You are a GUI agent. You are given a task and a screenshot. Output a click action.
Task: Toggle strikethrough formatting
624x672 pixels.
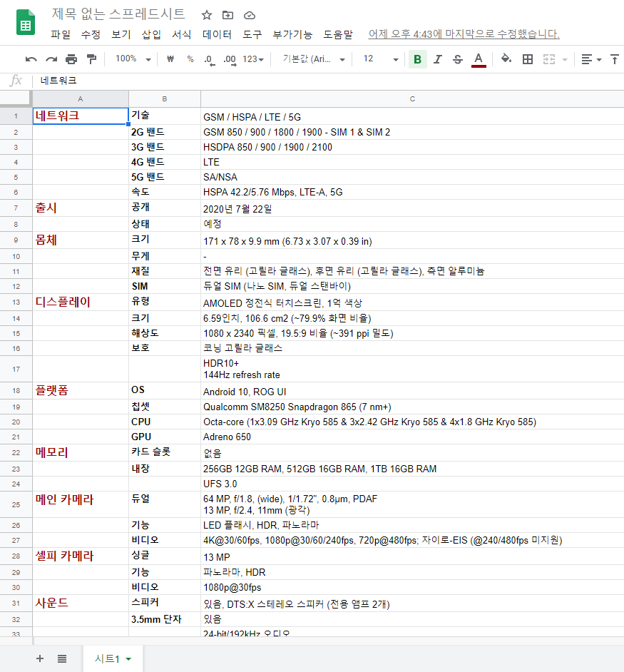tap(457, 59)
